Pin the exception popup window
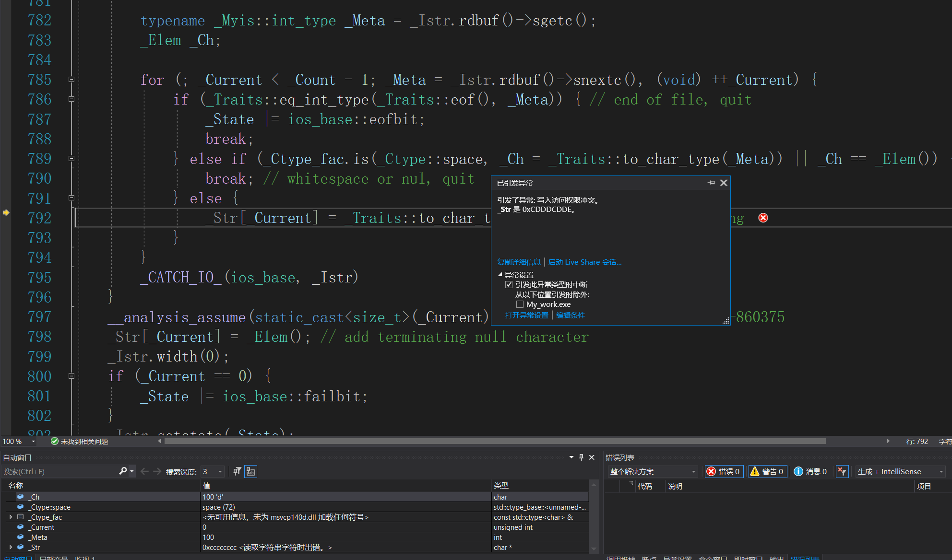Image resolution: width=952 pixels, height=560 pixels. tap(711, 183)
